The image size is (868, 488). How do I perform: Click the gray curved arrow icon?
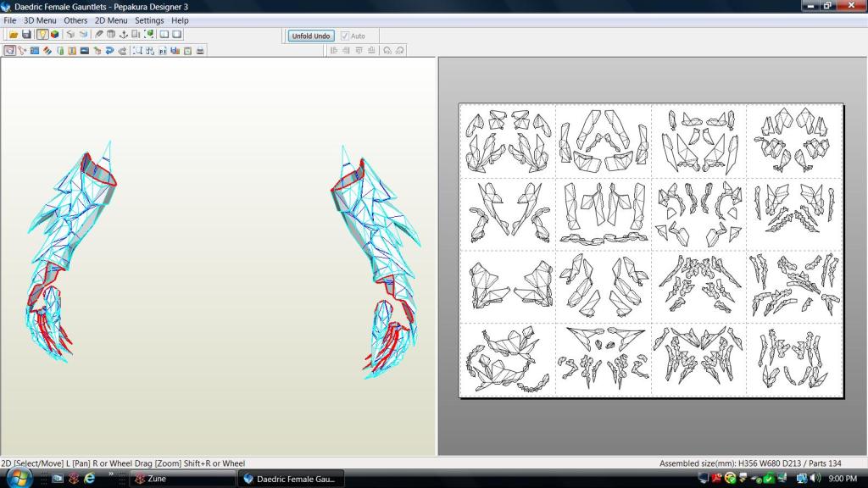pyautogui.click(x=122, y=50)
